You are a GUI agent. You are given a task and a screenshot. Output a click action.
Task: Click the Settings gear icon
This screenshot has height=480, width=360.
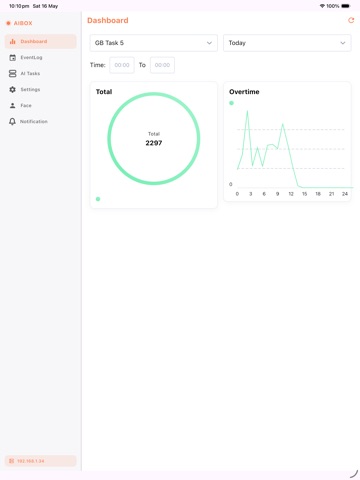[13, 89]
